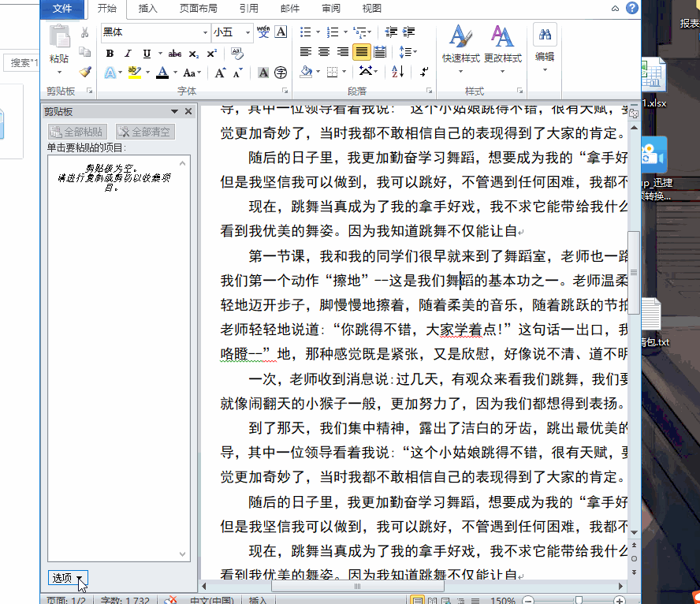700x604 pixels.
Task: Expand the font size dropdown
Action: point(248,33)
